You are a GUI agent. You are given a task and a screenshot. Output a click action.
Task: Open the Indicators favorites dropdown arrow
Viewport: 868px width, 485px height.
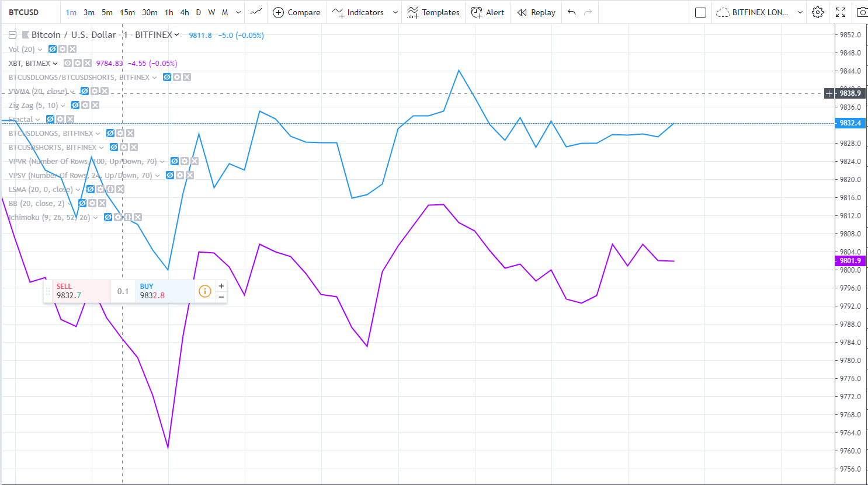[395, 12]
